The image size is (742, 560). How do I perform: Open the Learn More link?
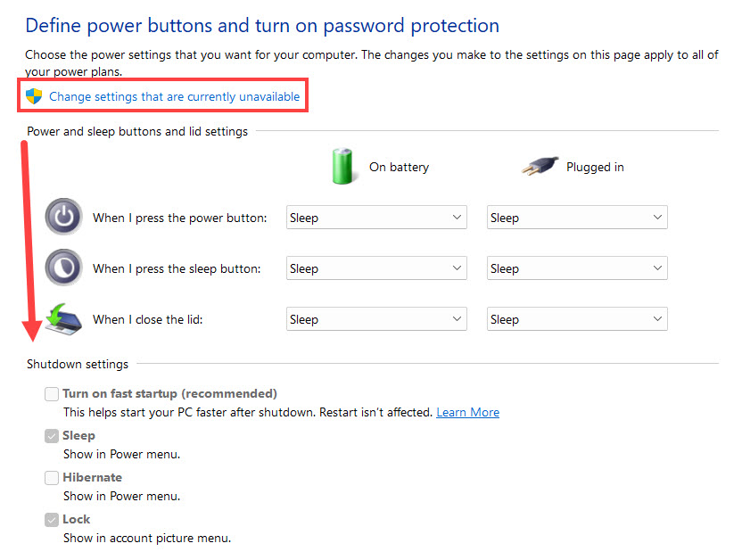pos(467,413)
